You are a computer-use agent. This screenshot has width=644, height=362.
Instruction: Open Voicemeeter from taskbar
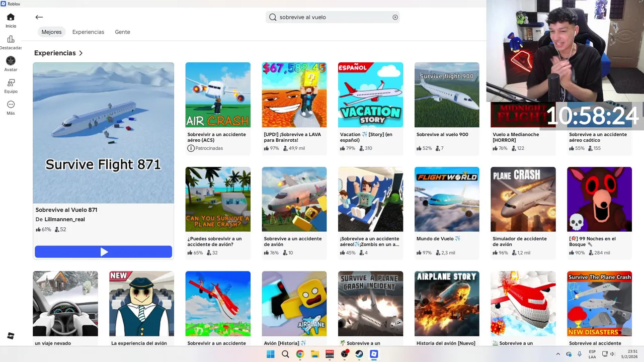(330, 354)
